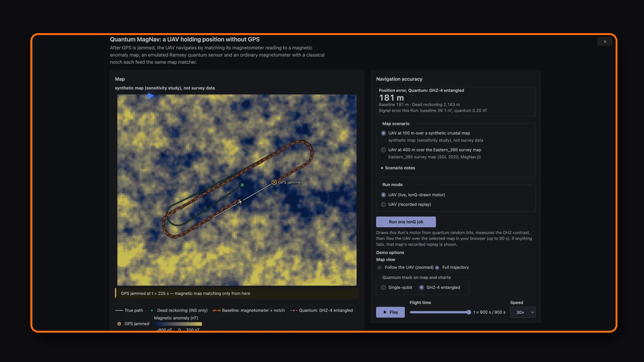
Task: Click the 'Navigation accuracy' panel heading
Action: (399, 79)
